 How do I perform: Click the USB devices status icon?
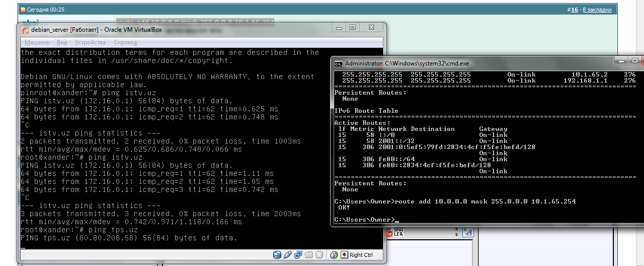pyautogui.click(x=288, y=255)
